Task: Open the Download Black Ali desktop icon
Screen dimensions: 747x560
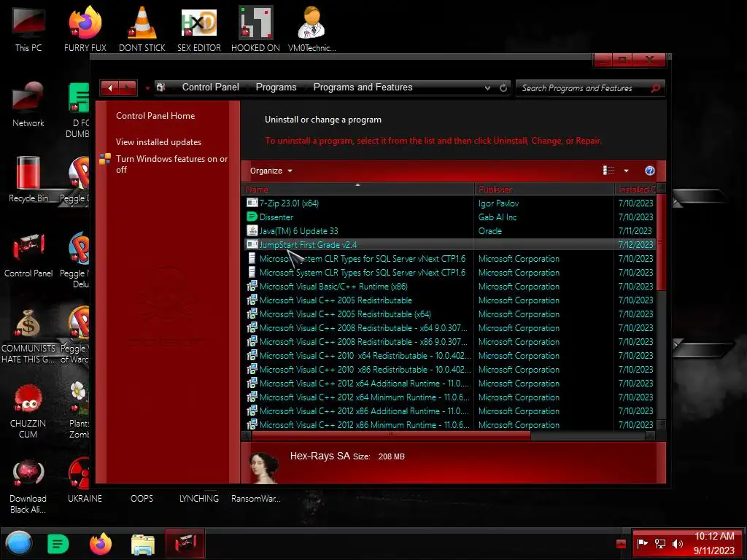Action: click(28, 486)
